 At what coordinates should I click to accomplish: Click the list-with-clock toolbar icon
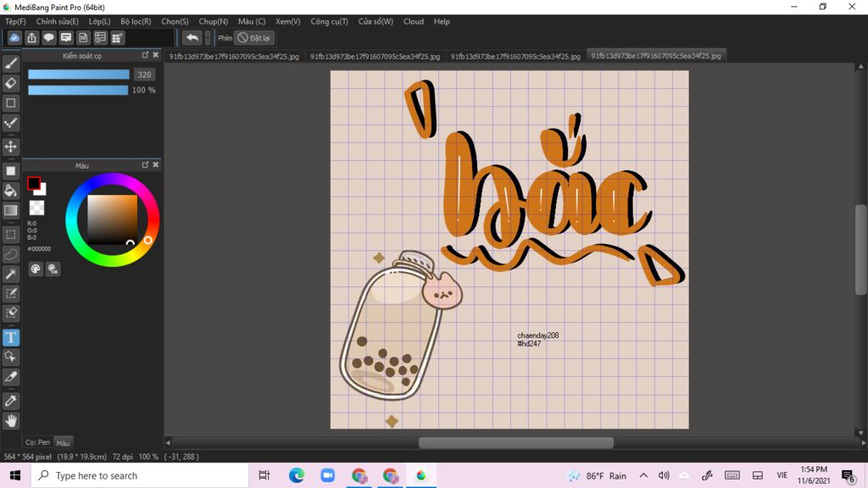(100, 37)
